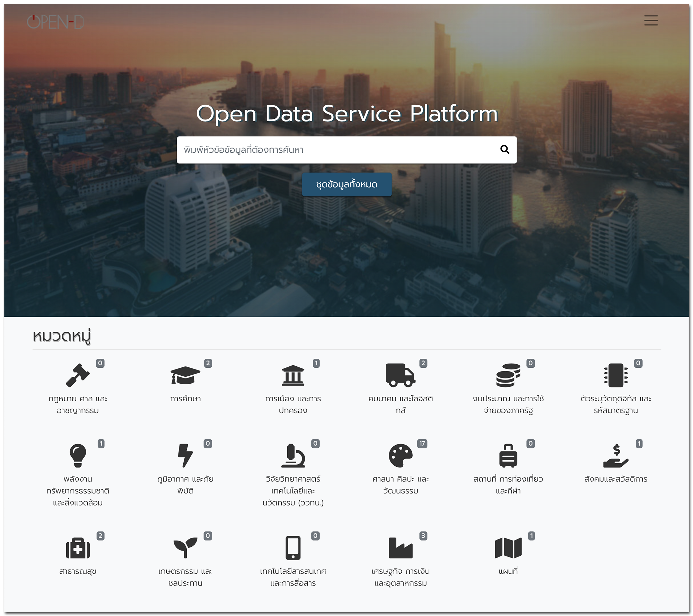Select the government building การเมือง icon

[x=293, y=375]
